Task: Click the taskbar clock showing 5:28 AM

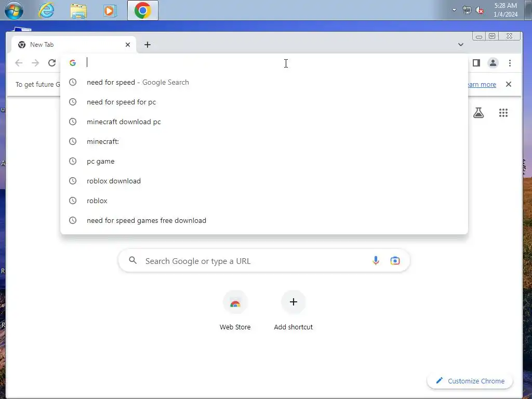Action: tap(505, 10)
